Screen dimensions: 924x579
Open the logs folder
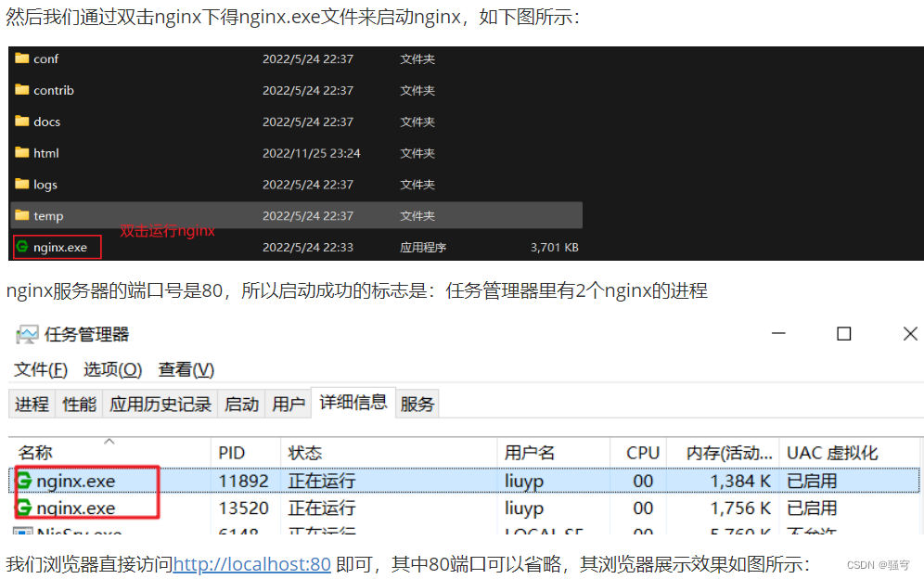(44, 184)
